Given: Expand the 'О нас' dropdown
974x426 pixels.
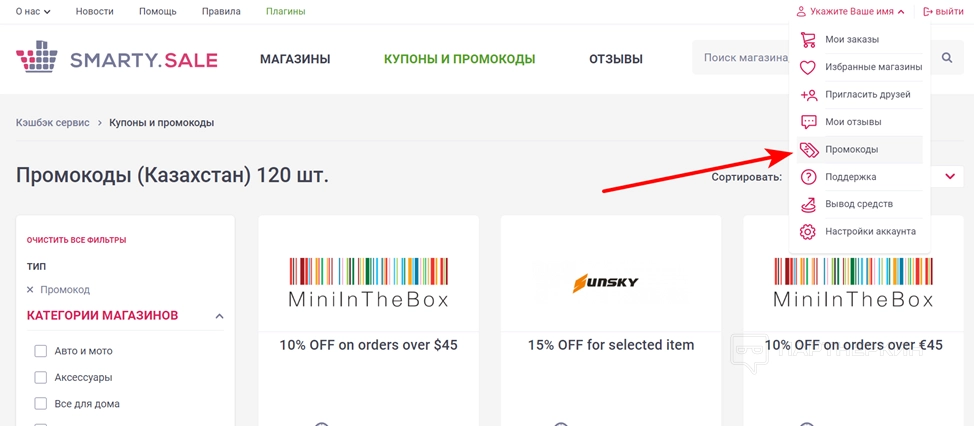Looking at the screenshot, I should tap(33, 12).
